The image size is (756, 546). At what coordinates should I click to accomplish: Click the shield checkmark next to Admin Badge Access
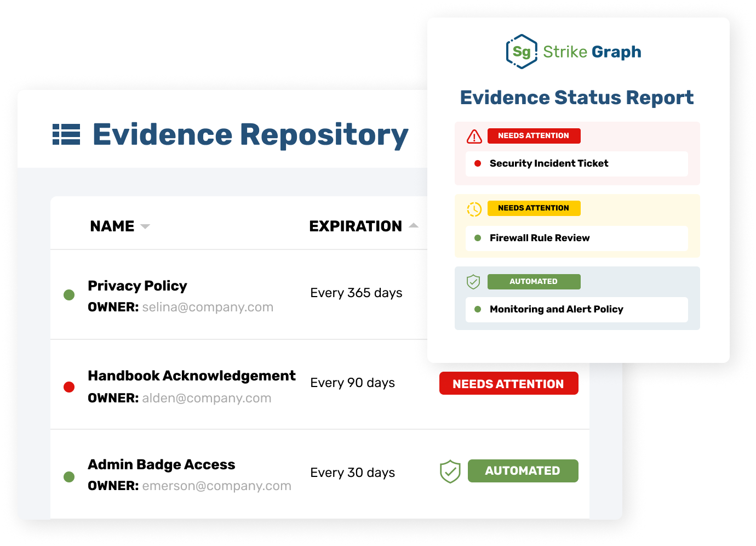pos(450,471)
